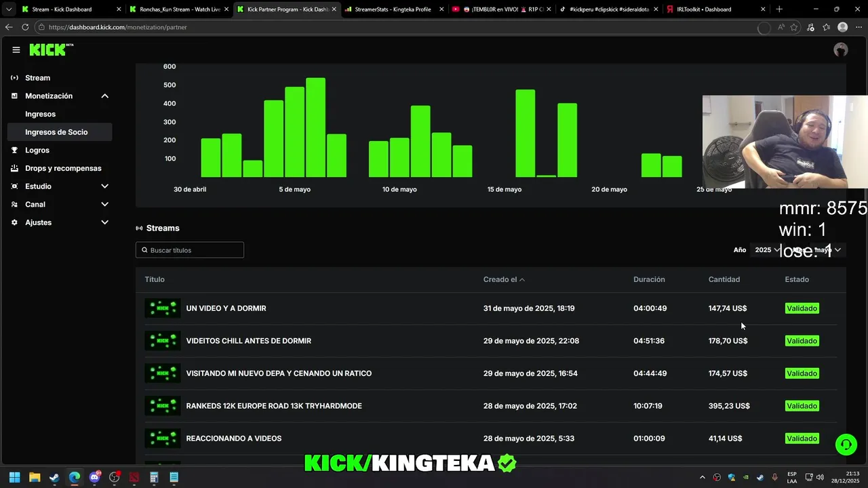The image size is (868, 488).
Task: Click thumbnail of REACCIONANDO A VIDEOS
Action: coord(163,439)
